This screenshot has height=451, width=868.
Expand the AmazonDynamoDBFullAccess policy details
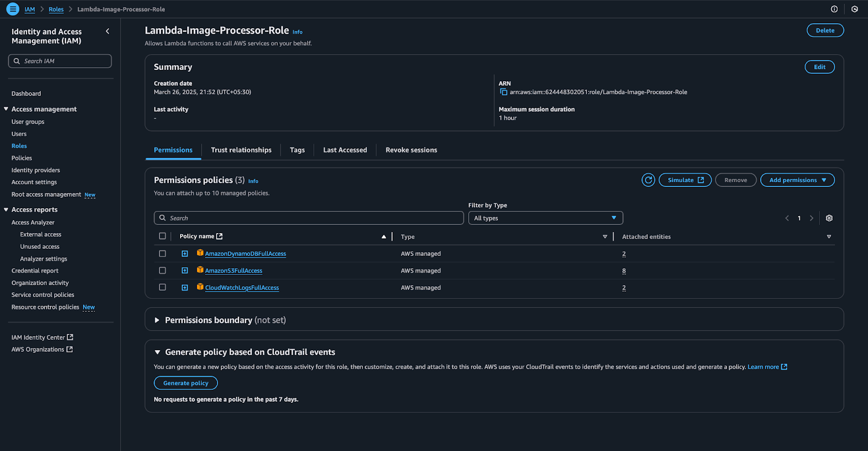pos(185,254)
